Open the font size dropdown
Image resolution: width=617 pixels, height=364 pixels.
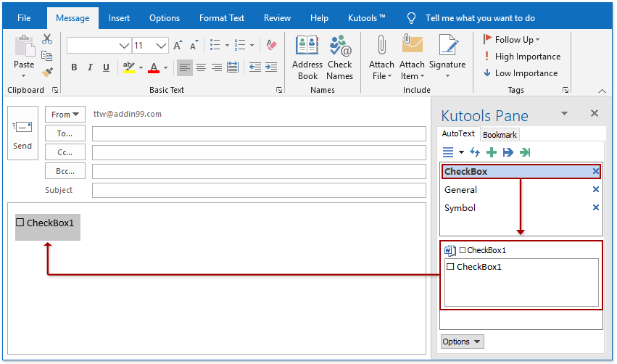161,46
